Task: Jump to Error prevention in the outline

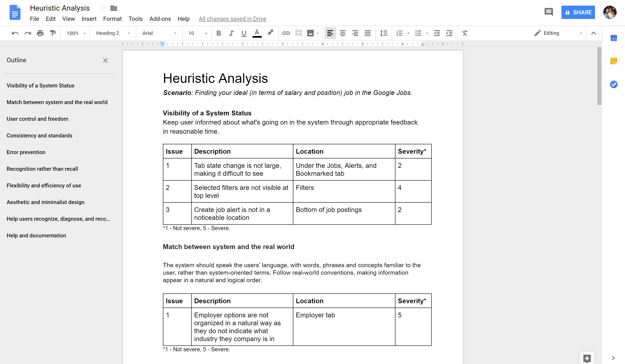Action: pos(26,152)
